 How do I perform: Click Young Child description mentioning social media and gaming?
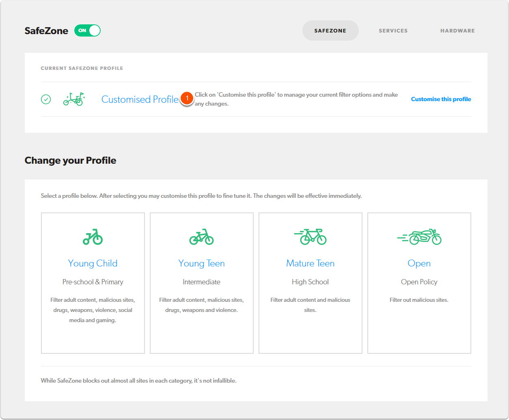93,310
